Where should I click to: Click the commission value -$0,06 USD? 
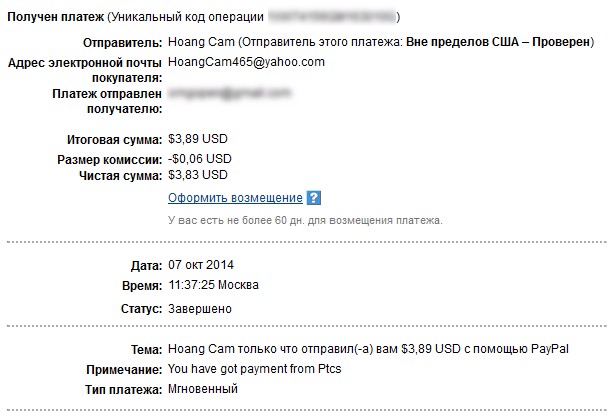point(200,158)
